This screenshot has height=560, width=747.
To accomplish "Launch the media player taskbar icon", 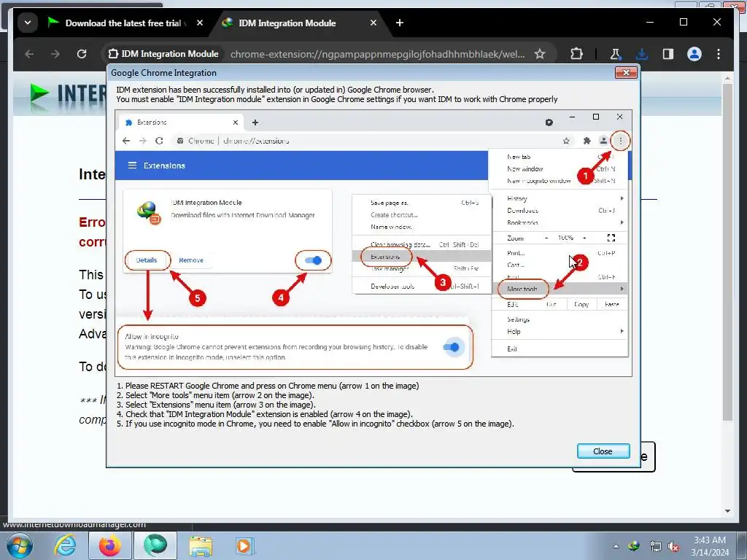I will (x=245, y=545).
